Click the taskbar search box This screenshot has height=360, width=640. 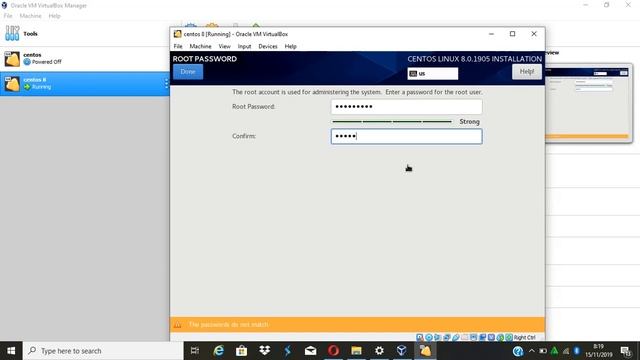pyautogui.click(x=103, y=351)
